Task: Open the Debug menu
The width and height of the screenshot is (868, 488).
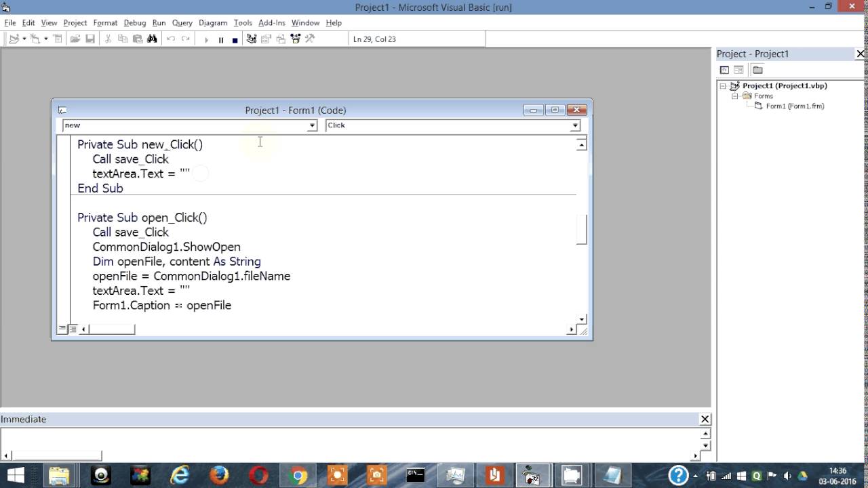Action: tap(134, 22)
